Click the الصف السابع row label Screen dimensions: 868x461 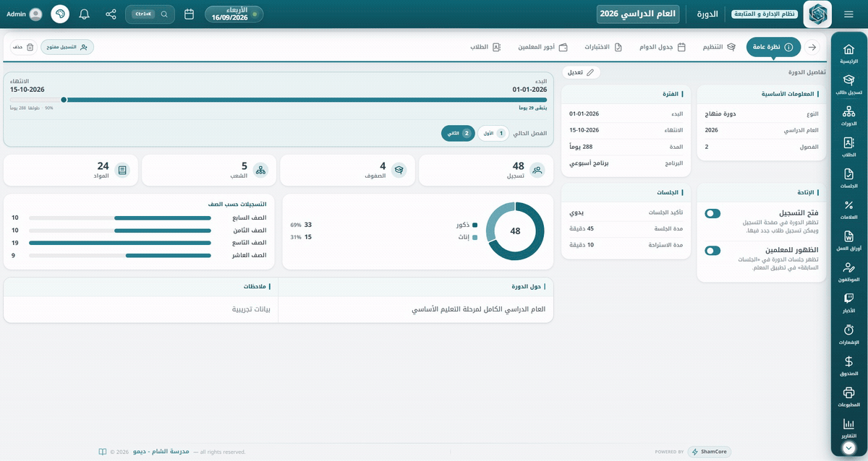[249, 217]
